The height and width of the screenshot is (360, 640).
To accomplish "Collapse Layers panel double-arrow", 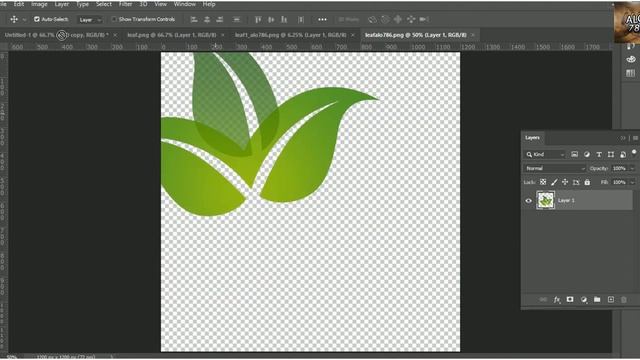I will 623,138.
